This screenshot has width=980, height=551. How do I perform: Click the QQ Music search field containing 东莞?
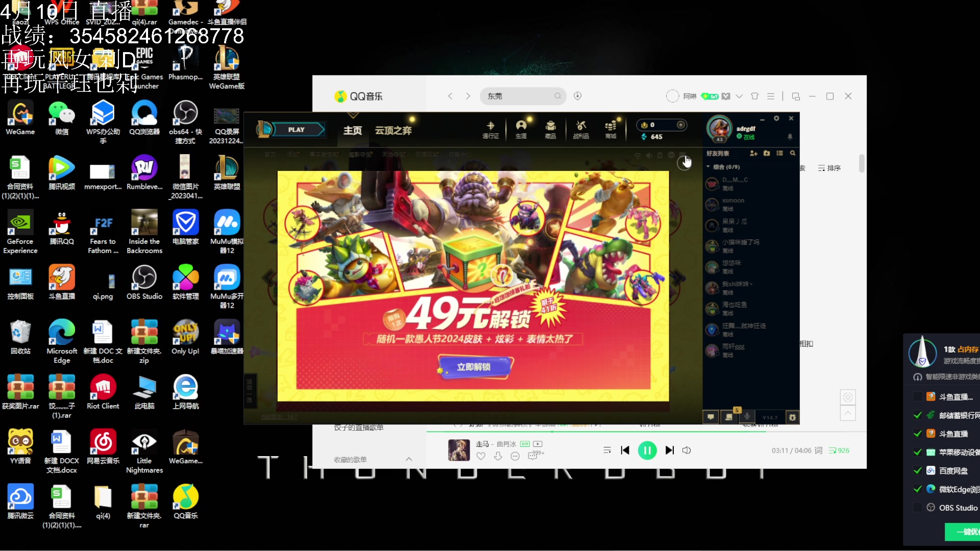click(523, 96)
